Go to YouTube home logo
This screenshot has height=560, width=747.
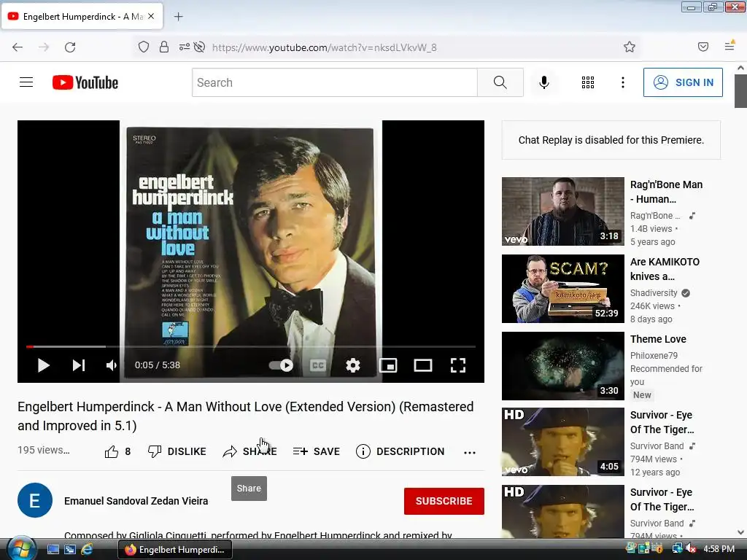click(x=85, y=82)
